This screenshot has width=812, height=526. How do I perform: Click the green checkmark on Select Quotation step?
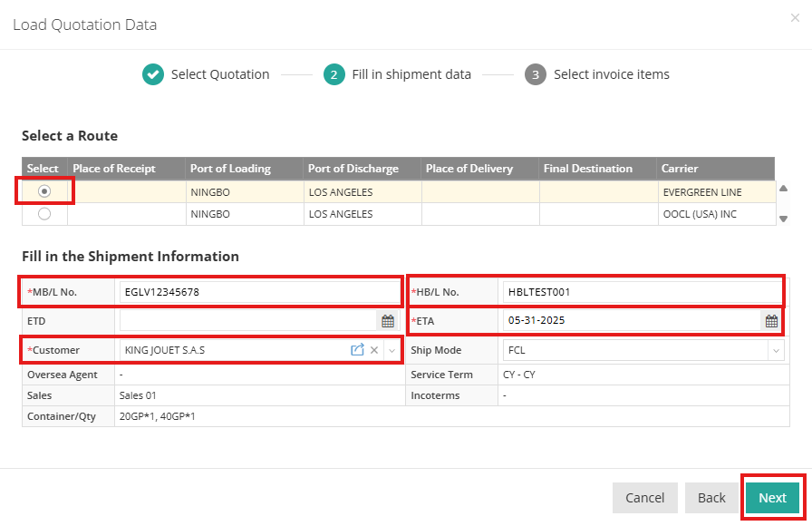(152, 74)
